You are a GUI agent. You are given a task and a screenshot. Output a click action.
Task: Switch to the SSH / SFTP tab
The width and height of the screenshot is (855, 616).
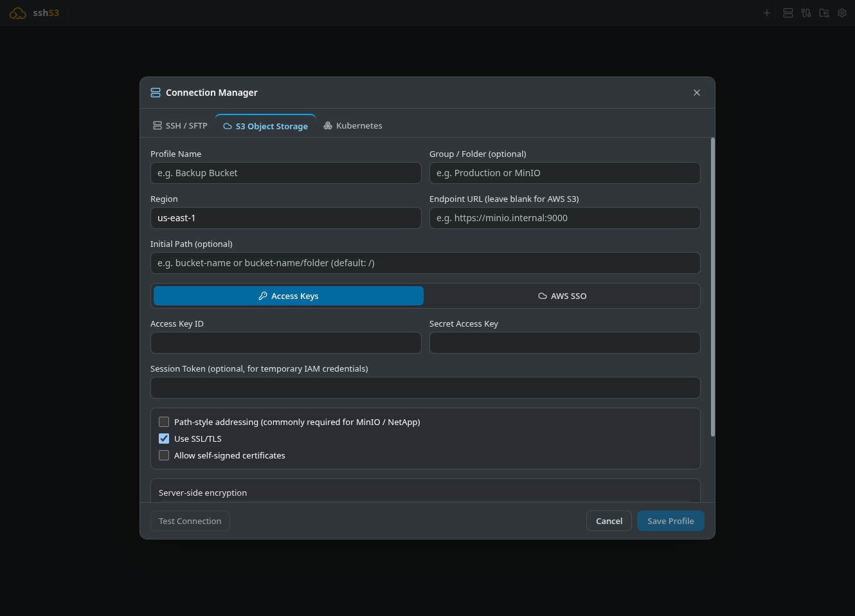[180, 126]
